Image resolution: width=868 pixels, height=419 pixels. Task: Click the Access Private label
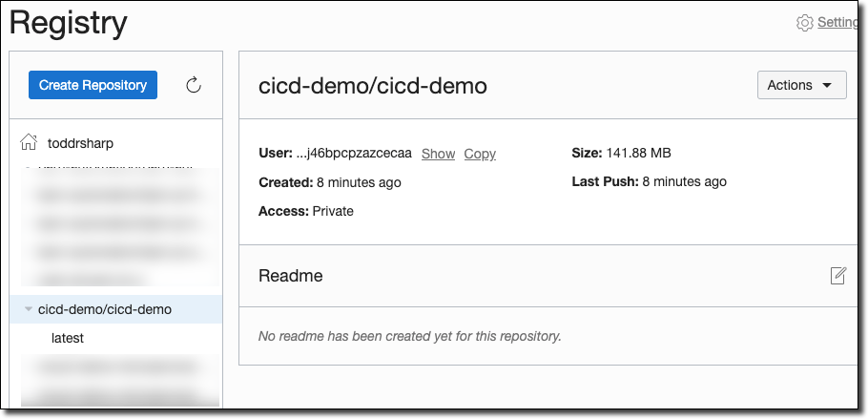tap(306, 211)
